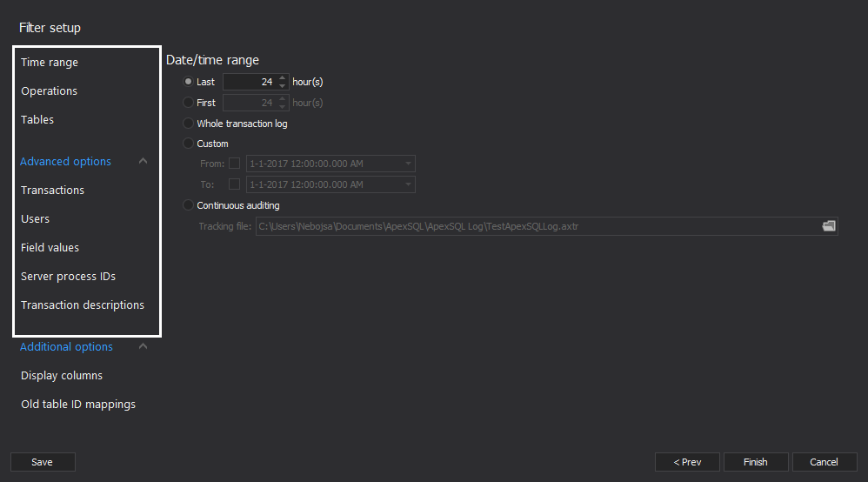Open the Tables filter page
This screenshot has width=868, height=482.
pos(37,120)
